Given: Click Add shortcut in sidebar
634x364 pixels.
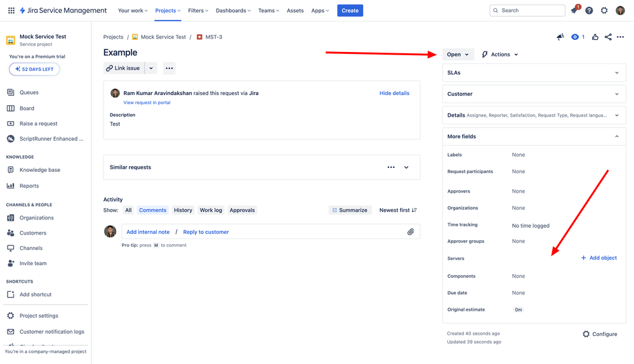Looking at the screenshot, I should click(x=36, y=294).
